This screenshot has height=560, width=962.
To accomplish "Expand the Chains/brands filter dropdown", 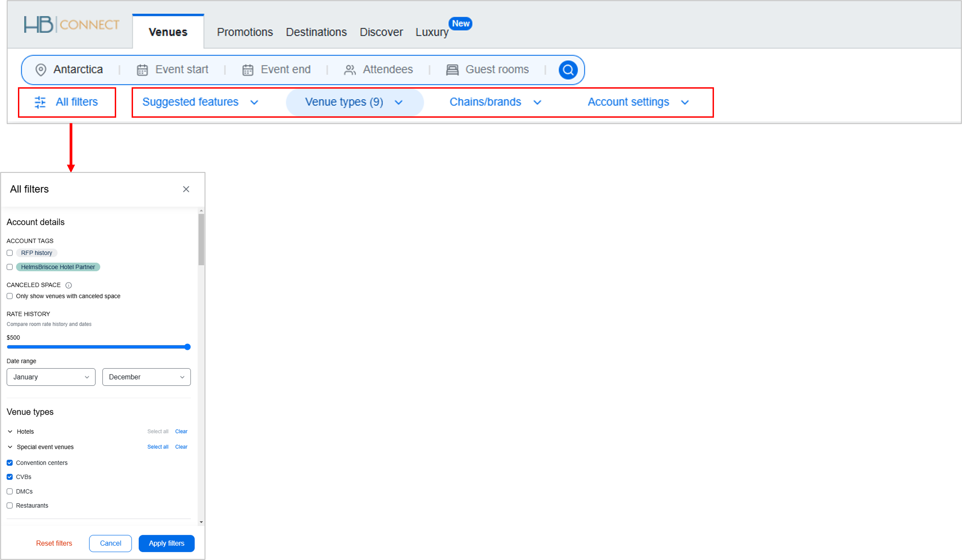I will point(496,102).
